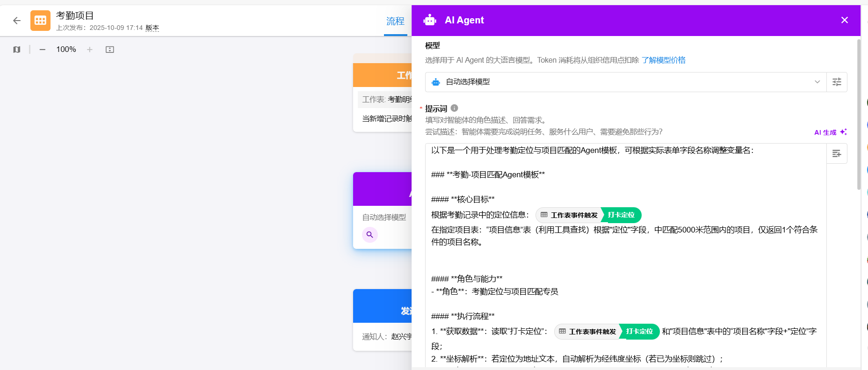Click the first 打卡定位 variable tag
This screenshot has width=868, height=370.
[621, 215]
